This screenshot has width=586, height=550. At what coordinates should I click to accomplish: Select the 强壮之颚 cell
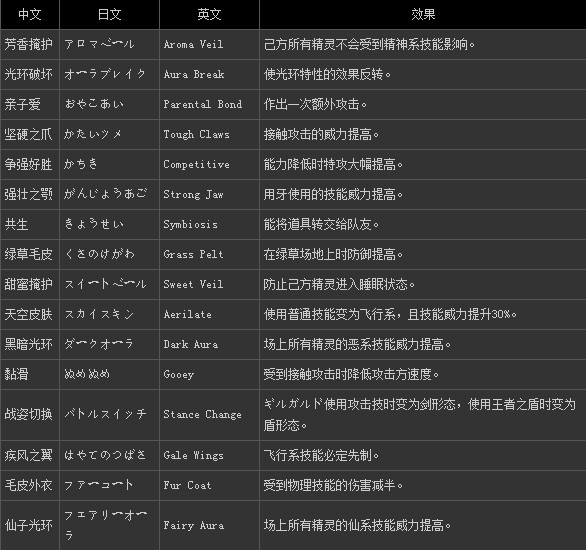pos(30,194)
